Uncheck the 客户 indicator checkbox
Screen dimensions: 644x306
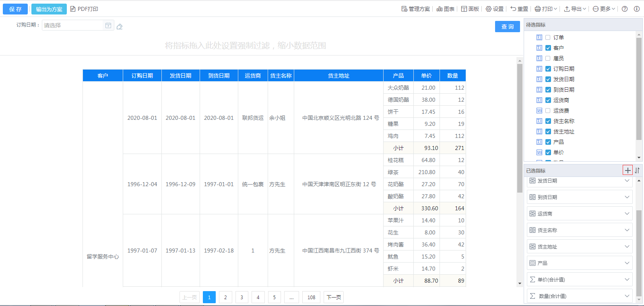coord(548,48)
